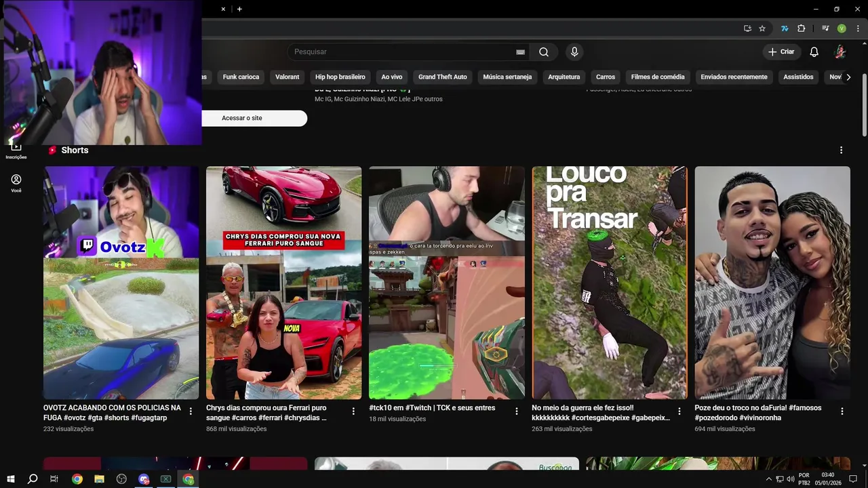Select the Assistidos chip
The image size is (868, 488).
point(798,77)
